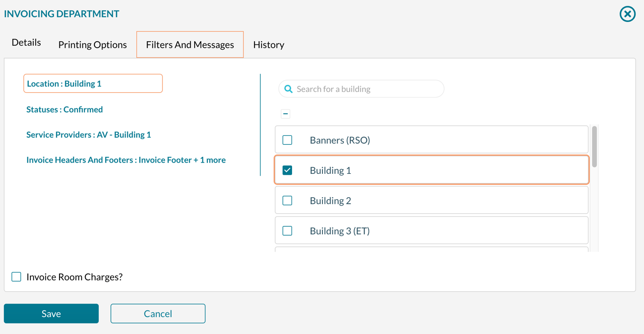This screenshot has height=334, width=644.
Task: Open the Invoice Headers And Footers filter
Action: point(126,160)
